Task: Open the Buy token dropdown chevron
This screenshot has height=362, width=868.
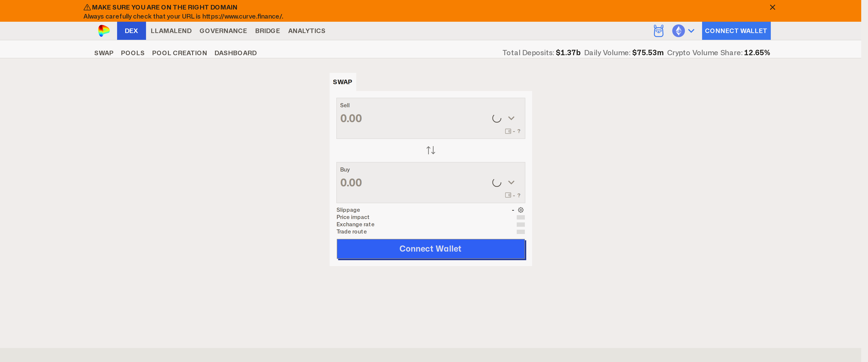Action: [x=511, y=183]
